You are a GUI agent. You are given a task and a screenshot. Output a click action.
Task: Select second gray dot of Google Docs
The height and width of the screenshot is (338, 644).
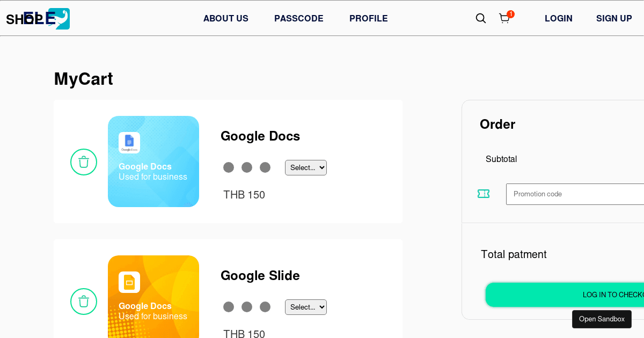coord(247,167)
